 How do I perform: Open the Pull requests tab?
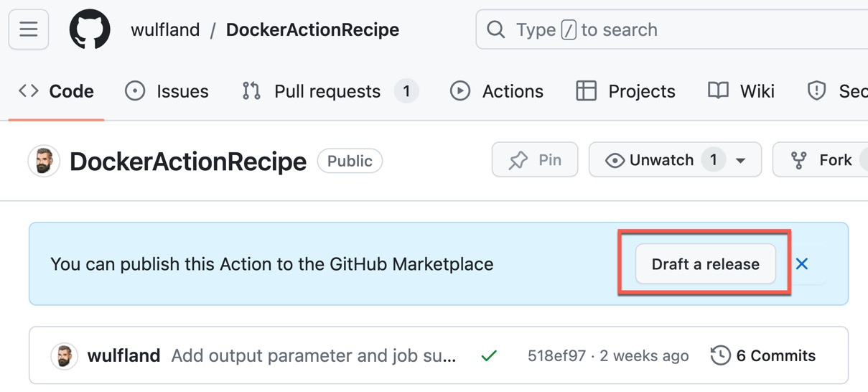pyautogui.click(x=327, y=91)
